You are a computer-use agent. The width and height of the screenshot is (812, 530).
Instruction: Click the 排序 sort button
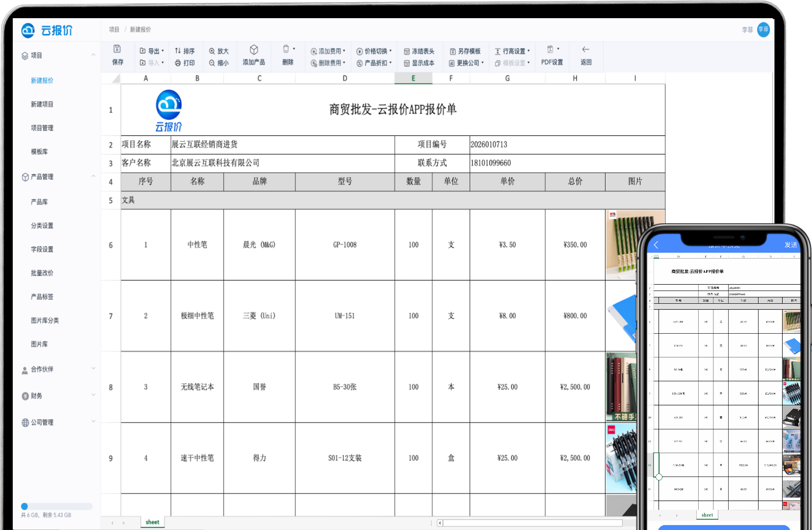(184, 51)
